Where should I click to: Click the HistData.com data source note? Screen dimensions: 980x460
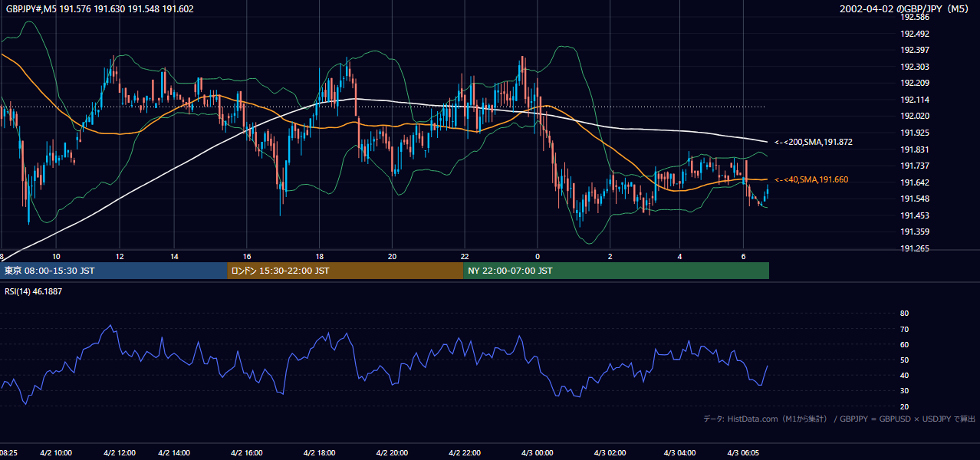point(840,419)
